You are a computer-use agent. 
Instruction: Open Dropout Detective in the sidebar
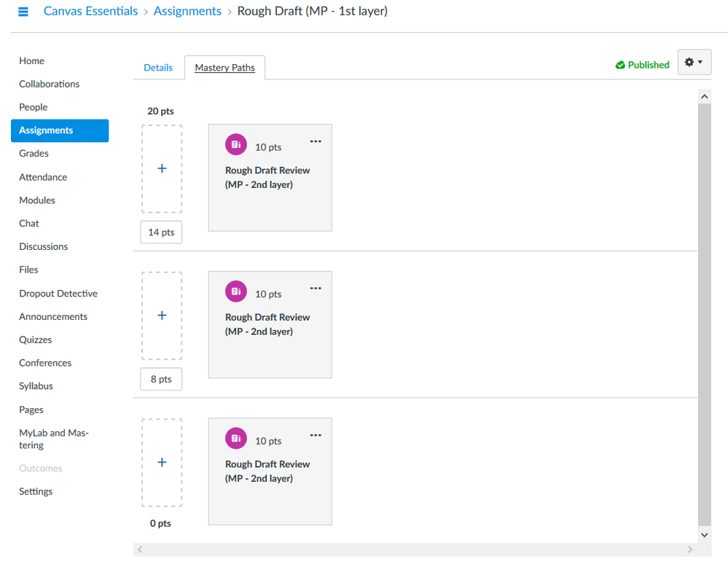(x=58, y=294)
